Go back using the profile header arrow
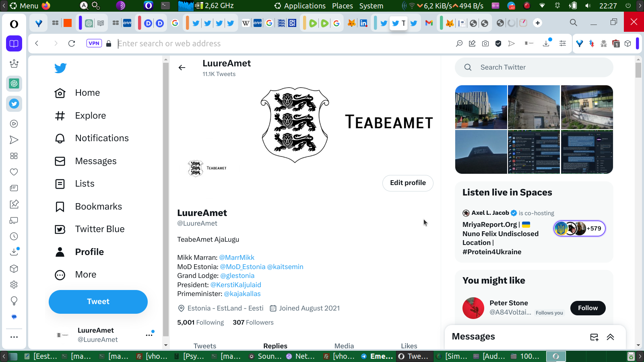Viewport: 644px width, 362px height. (x=182, y=68)
